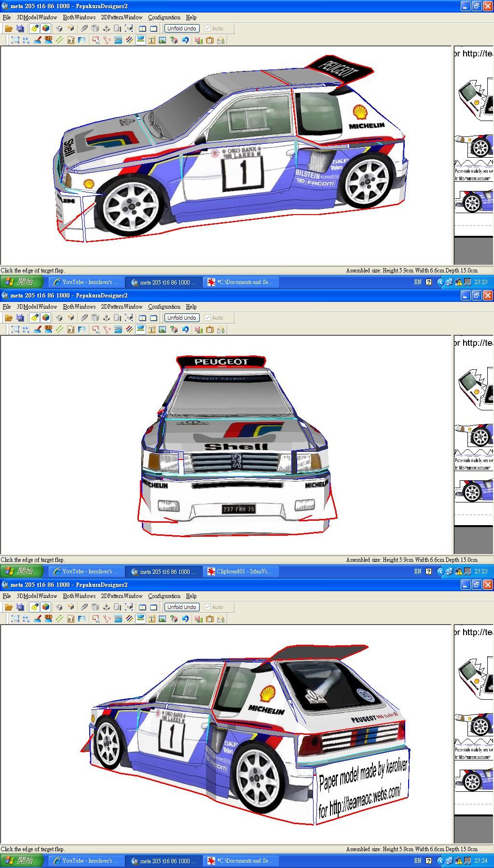
Task: Click blue rotate arrow icon in front-left view window
Action: point(185,41)
